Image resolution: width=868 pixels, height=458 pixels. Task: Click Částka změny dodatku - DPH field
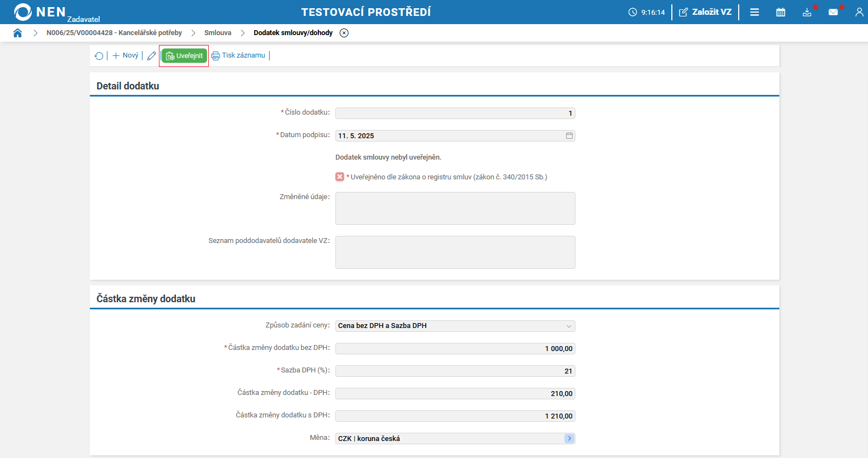455,393
